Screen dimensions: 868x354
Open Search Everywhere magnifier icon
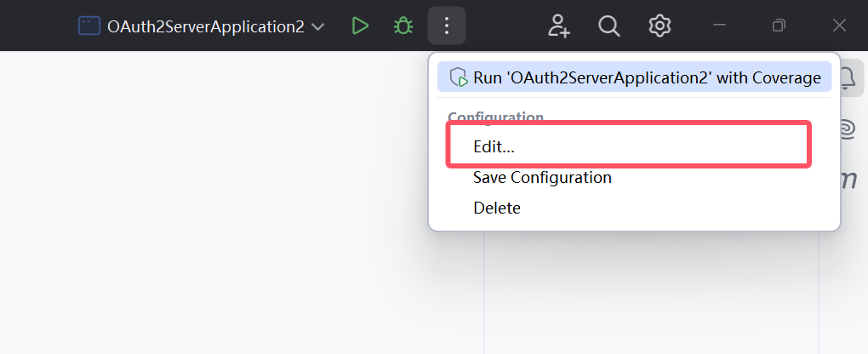[x=608, y=26]
